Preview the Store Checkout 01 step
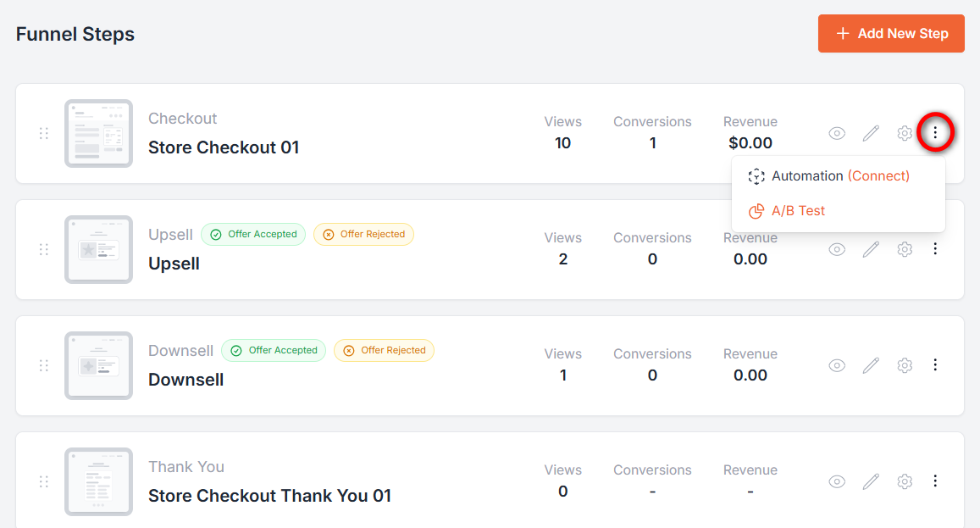The width and height of the screenshot is (980, 528). [x=837, y=133]
